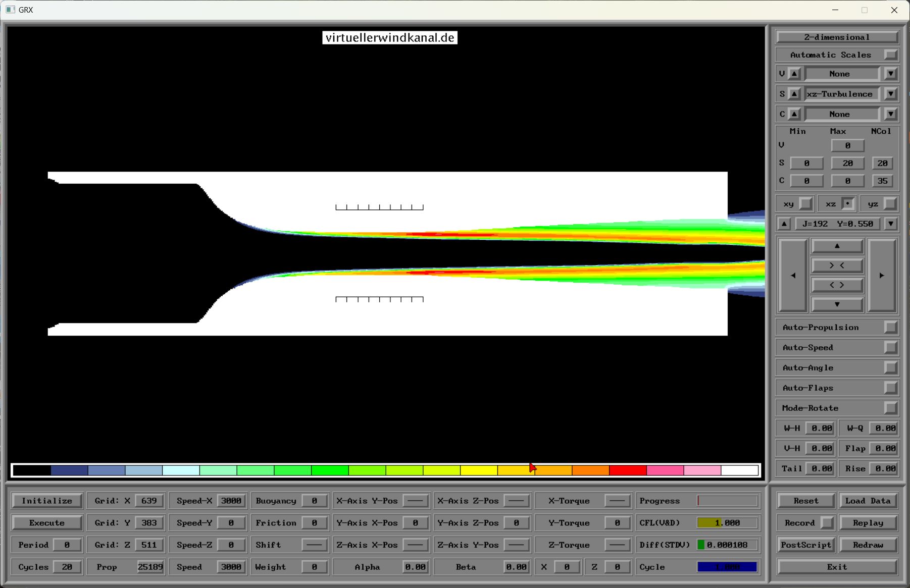This screenshot has width=910, height=588.
Task: Click the Replay button
Action: (x=868, y=523)
